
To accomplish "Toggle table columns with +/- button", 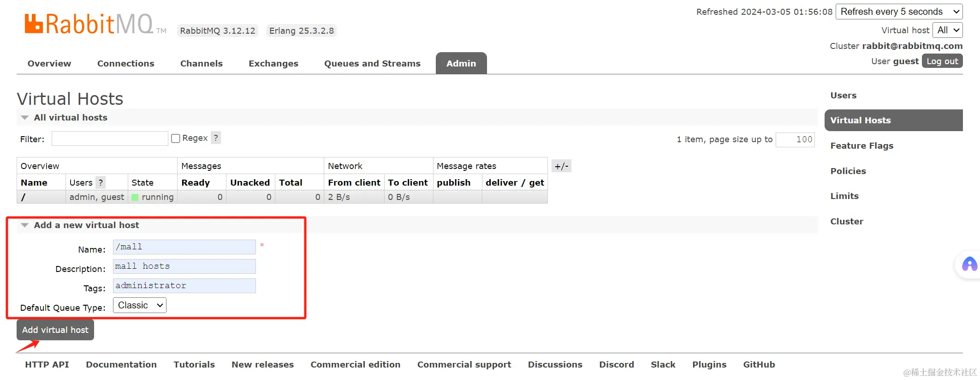I will coord(561,166).
